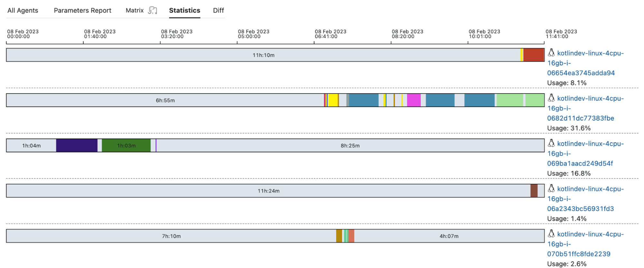Open agent kotlindev-linux-4cpu-16gb-i-069ba1aacd249d54f
644x268 pixels.
point(585,153)
